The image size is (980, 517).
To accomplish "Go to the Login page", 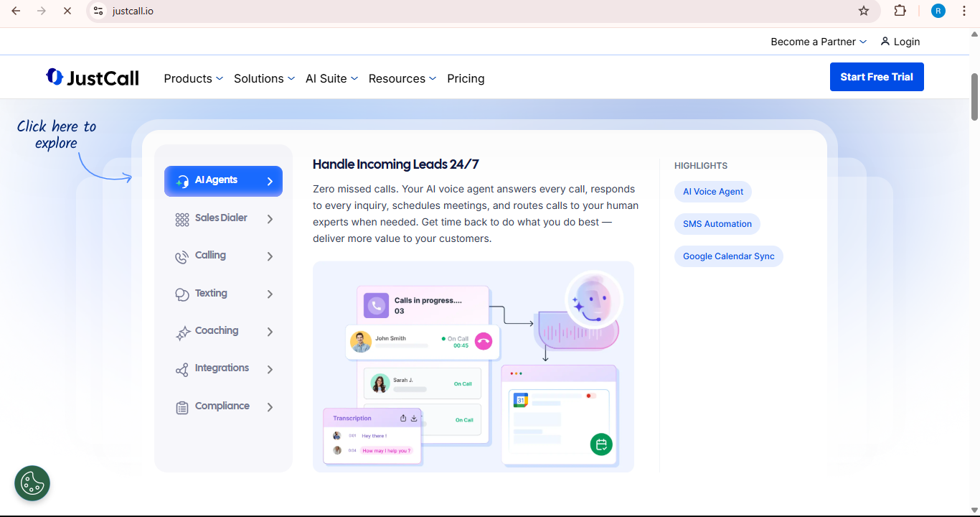I will 900,42.
